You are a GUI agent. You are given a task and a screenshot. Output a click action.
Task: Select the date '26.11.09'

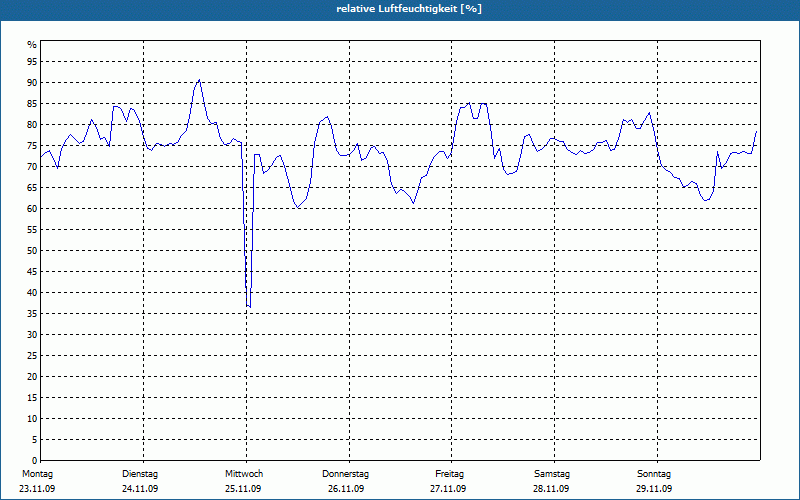point(346,489)
